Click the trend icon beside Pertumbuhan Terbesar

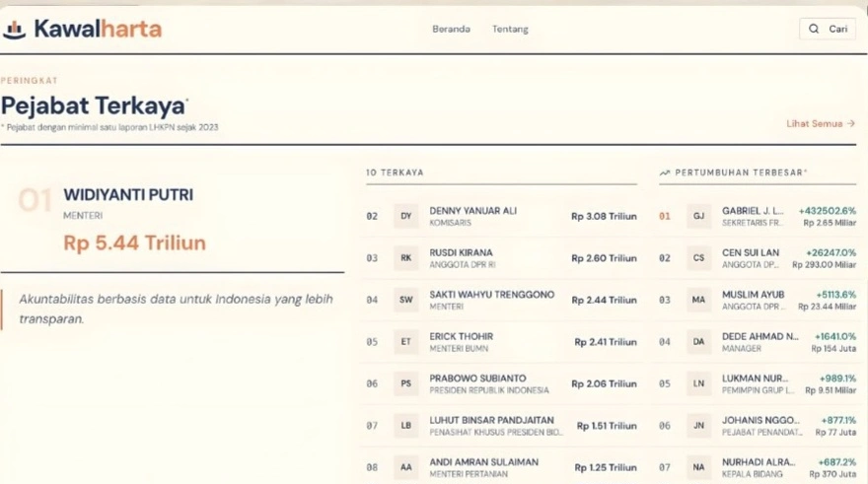click(x=664, y=173)
